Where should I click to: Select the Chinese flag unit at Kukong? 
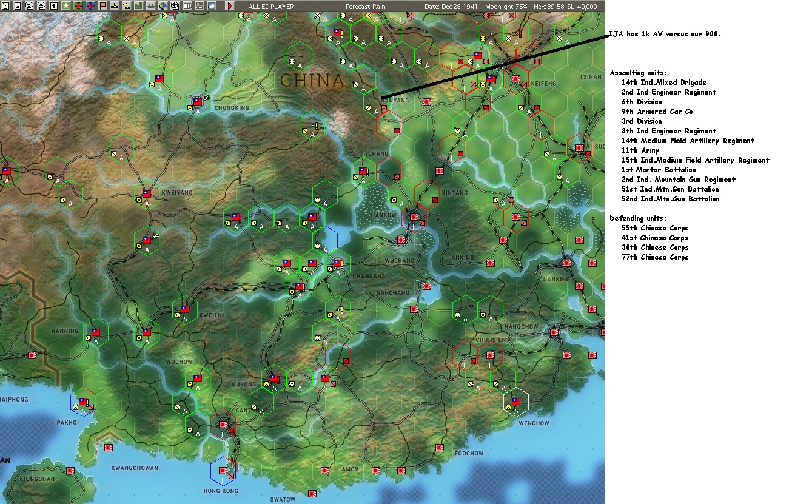click(273, 378)
